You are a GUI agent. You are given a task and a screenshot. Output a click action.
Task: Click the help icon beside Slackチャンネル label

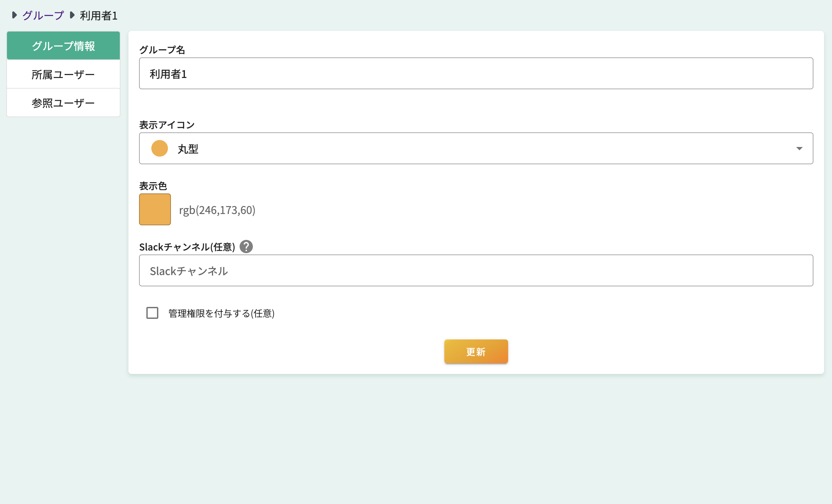[x=247, y=247]
